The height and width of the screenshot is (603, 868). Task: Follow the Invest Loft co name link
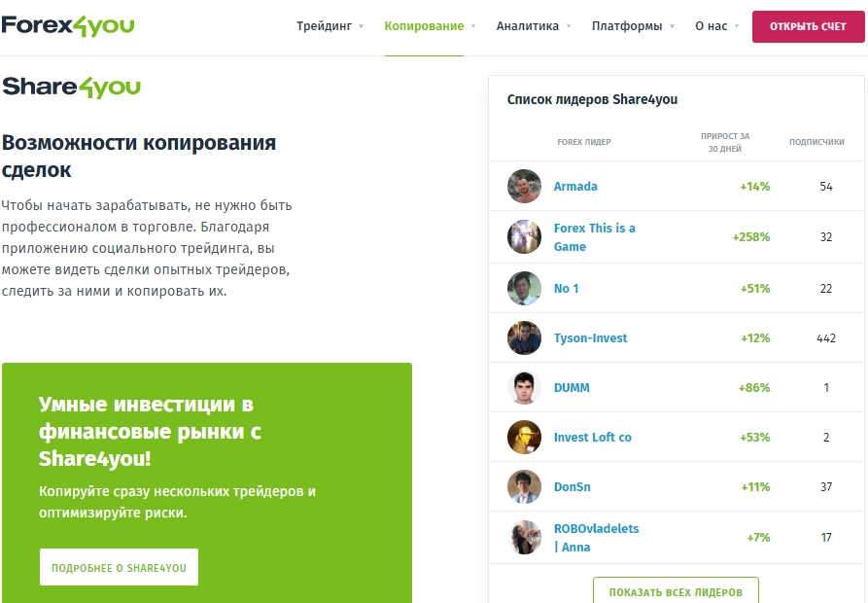point(592,437)
